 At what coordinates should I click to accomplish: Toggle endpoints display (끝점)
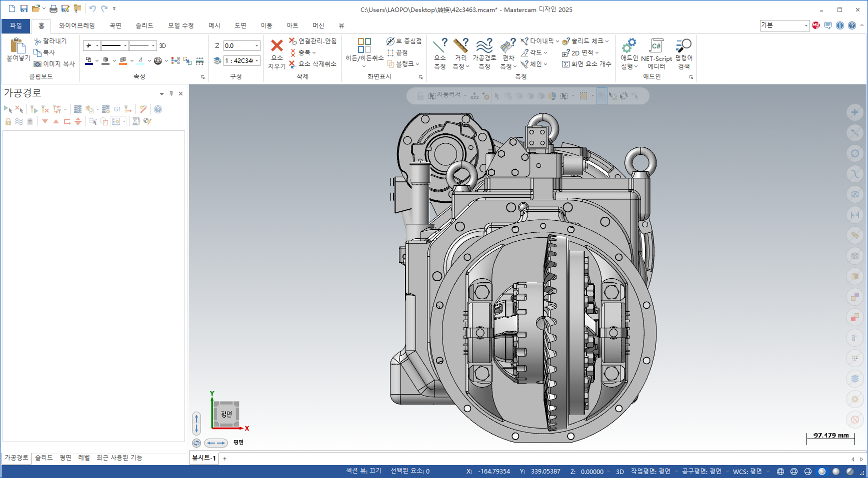point(397,52)
